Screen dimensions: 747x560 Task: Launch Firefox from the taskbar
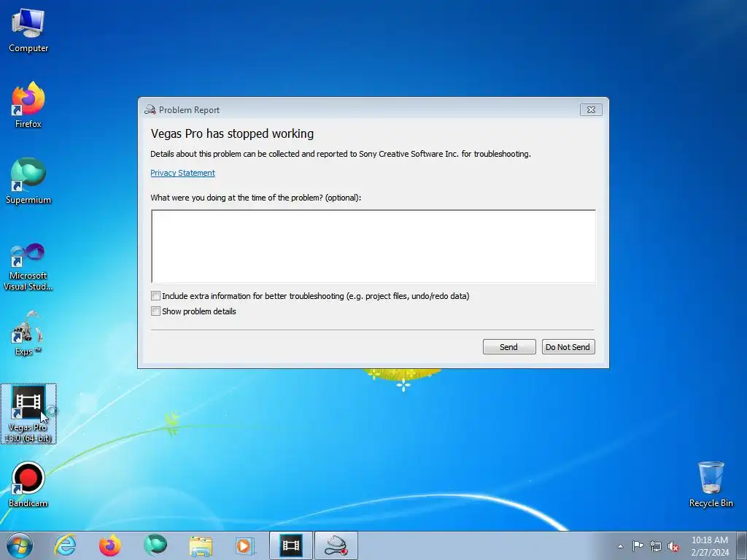point(110,545)
